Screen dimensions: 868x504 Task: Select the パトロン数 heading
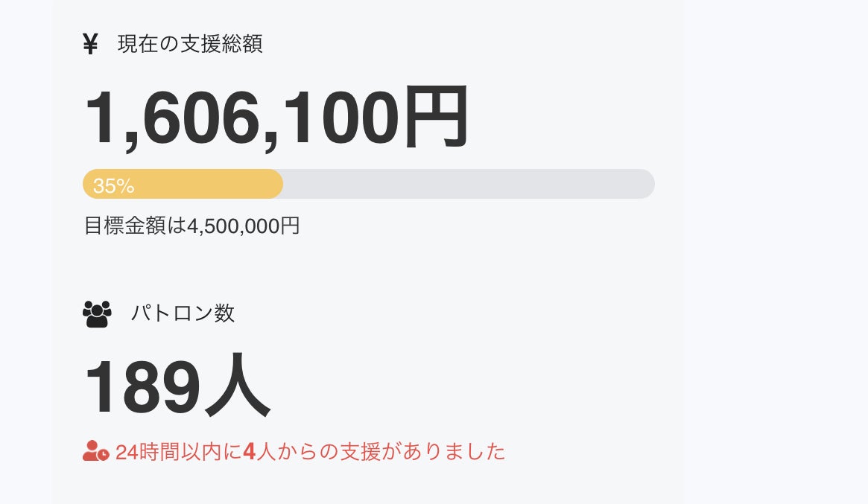pyautogui.click(x=183, y=313)
